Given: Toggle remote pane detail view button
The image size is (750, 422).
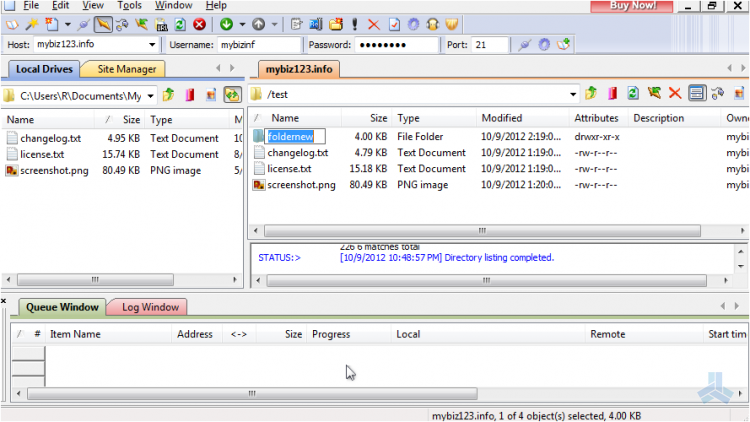Looking at the screenshot, I should pyautogui.click(x=696, y=94).
